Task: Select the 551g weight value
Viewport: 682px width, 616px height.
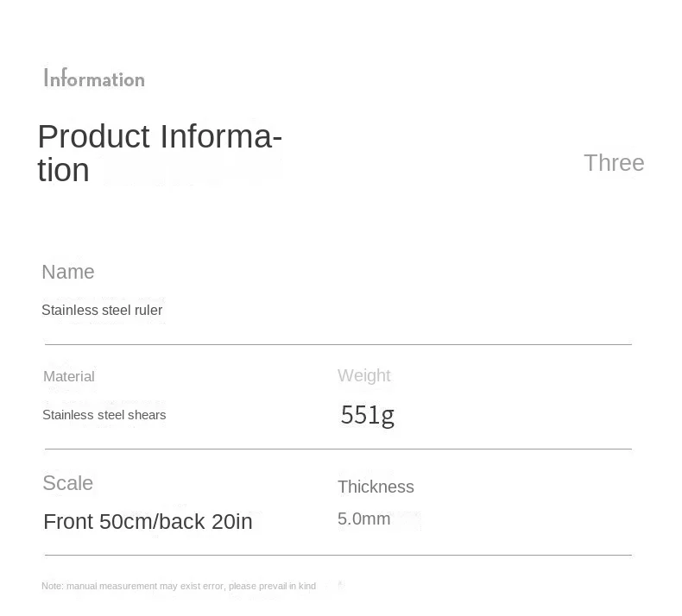Action: coord(368,415)
